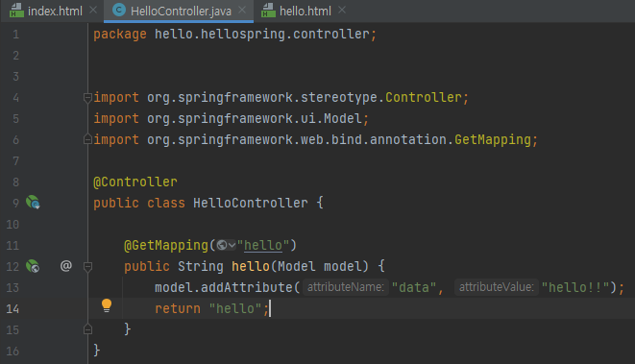Open the hello.html tab
635x364 pixels.
click(305, 11)
